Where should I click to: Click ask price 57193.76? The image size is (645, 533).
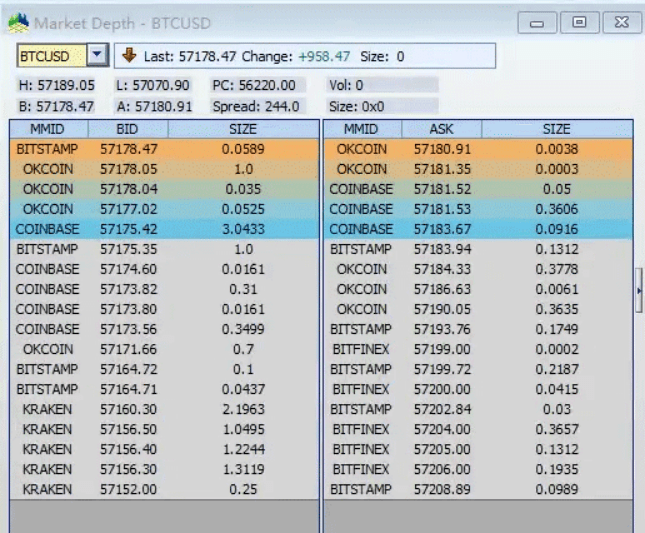442,329
